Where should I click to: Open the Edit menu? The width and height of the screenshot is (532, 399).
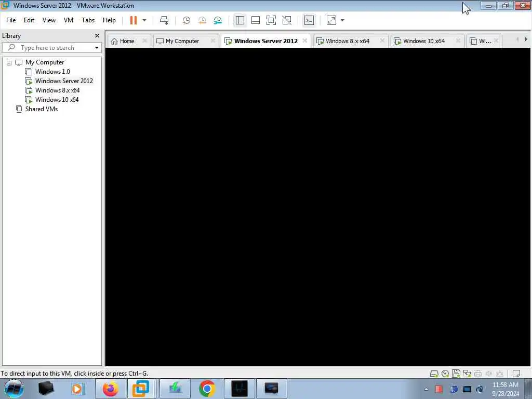point(29,20)
